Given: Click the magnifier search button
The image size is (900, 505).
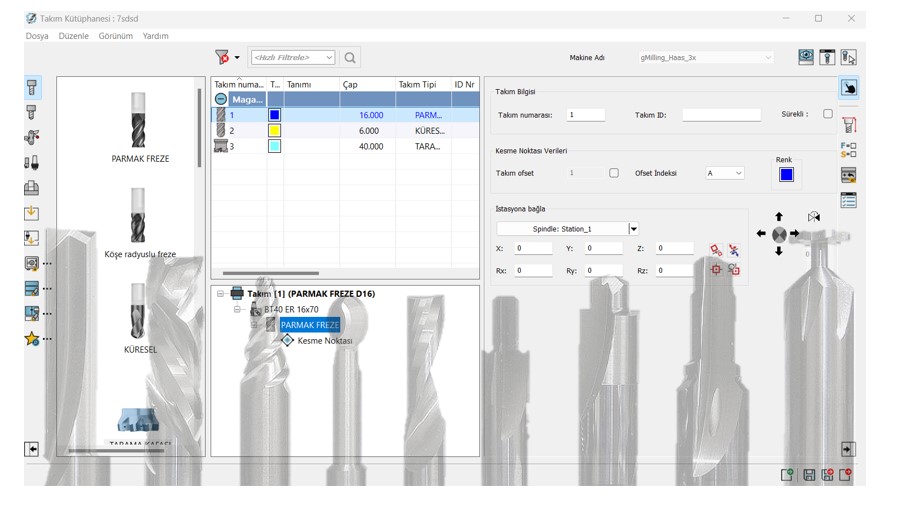Looking at the screenshot, I should tap(350, 57).
